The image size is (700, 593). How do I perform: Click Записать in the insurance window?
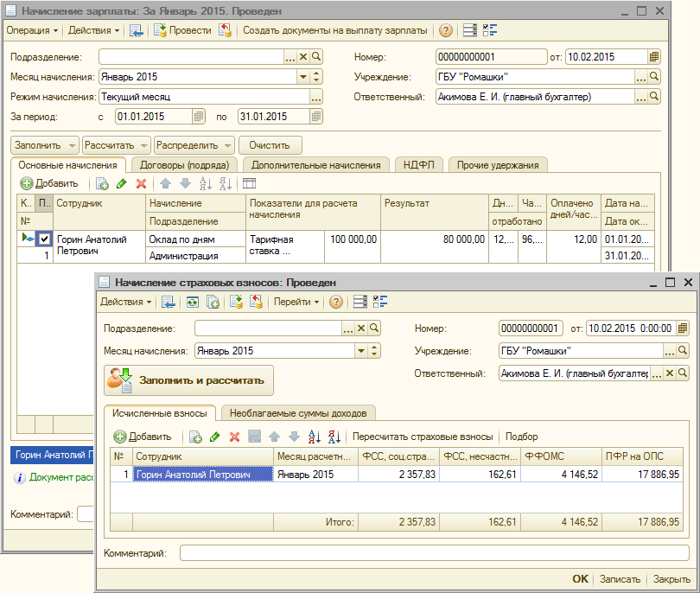(x=620, y=579)
